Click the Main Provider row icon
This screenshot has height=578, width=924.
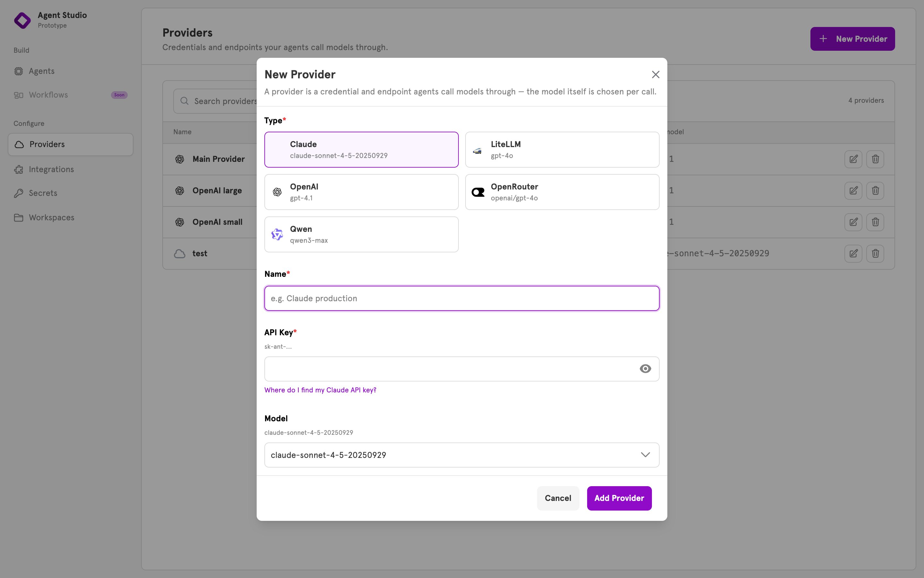click(179, 159)
